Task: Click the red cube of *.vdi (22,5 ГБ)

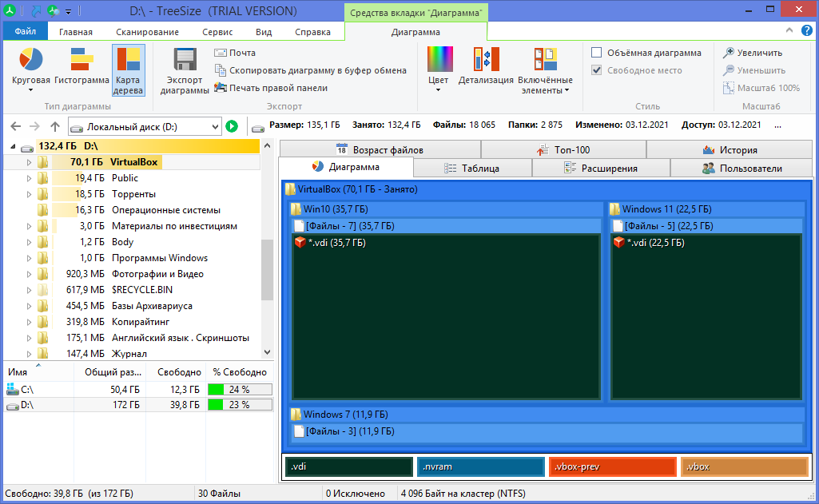Action: pyautogui.click(x=619, y=242)
